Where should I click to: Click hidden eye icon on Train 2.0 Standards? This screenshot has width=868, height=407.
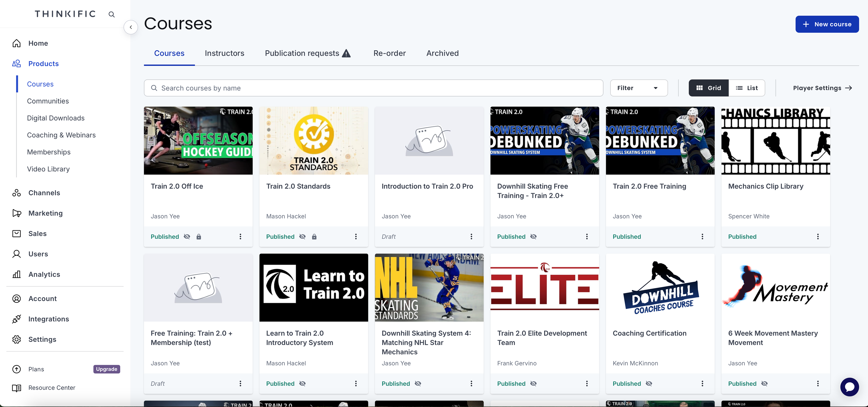pyautogui.click(x=302, y=237)
